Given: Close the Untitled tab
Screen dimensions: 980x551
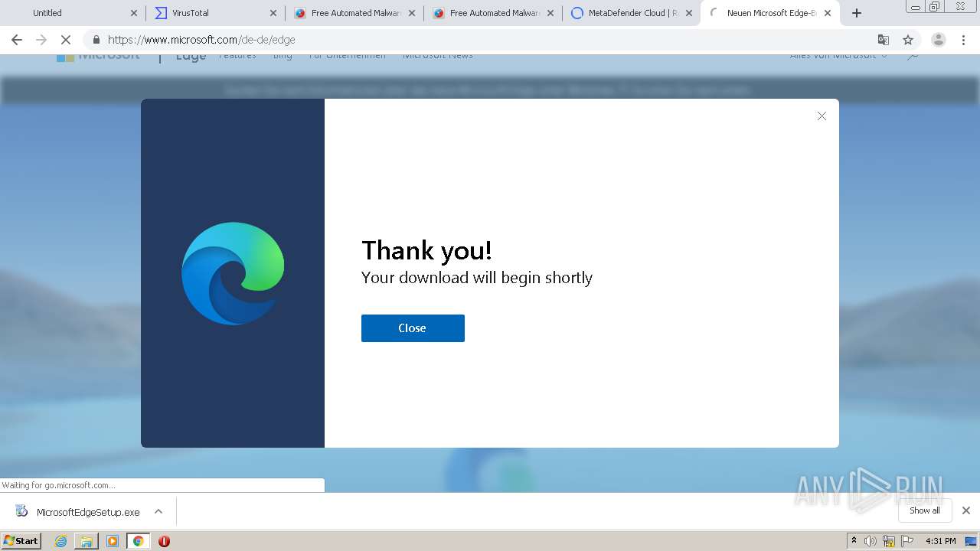Looking at the screenshot, I should 134,13.
